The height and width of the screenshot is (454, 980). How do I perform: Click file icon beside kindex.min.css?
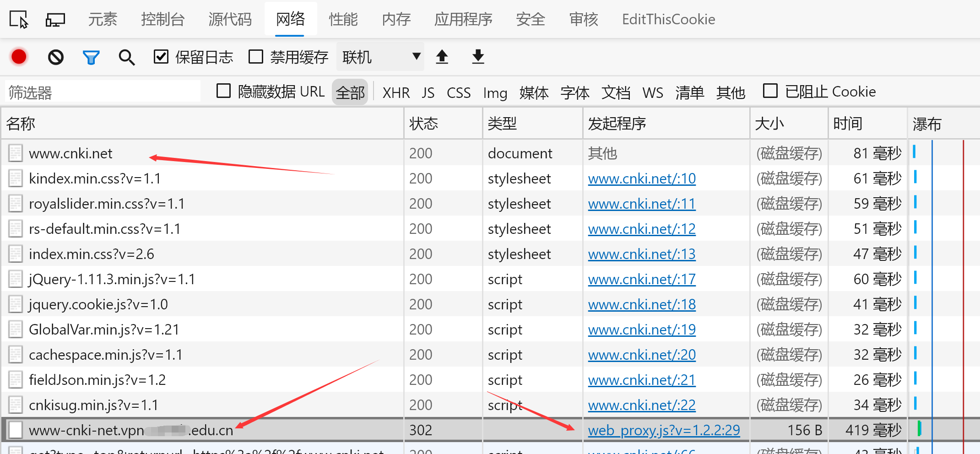point(16,178)
